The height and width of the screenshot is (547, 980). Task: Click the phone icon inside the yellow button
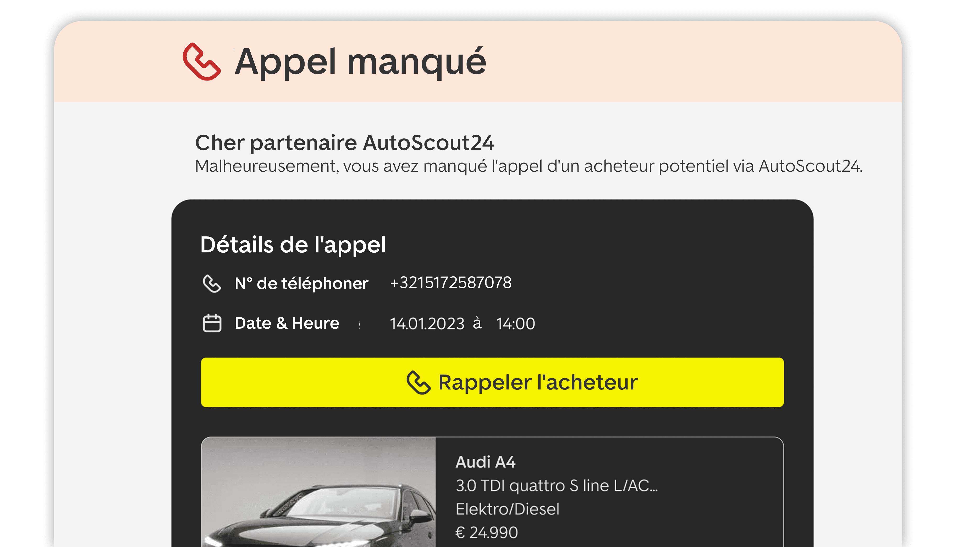(x=419, y=383)
